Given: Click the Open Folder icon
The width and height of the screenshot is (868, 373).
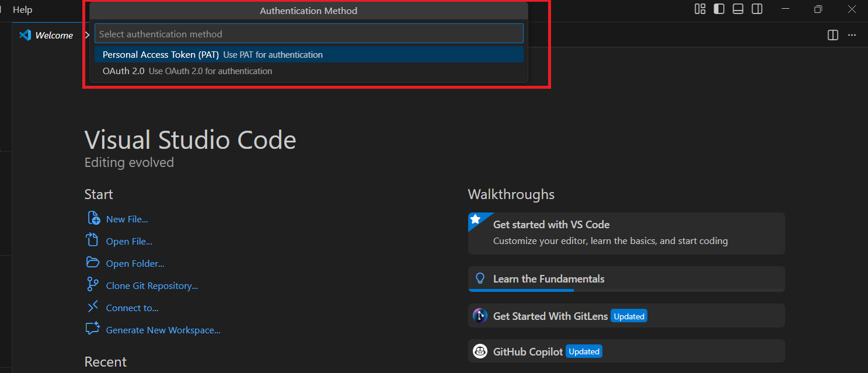Looking at the screenshot, I should [93, 263].
